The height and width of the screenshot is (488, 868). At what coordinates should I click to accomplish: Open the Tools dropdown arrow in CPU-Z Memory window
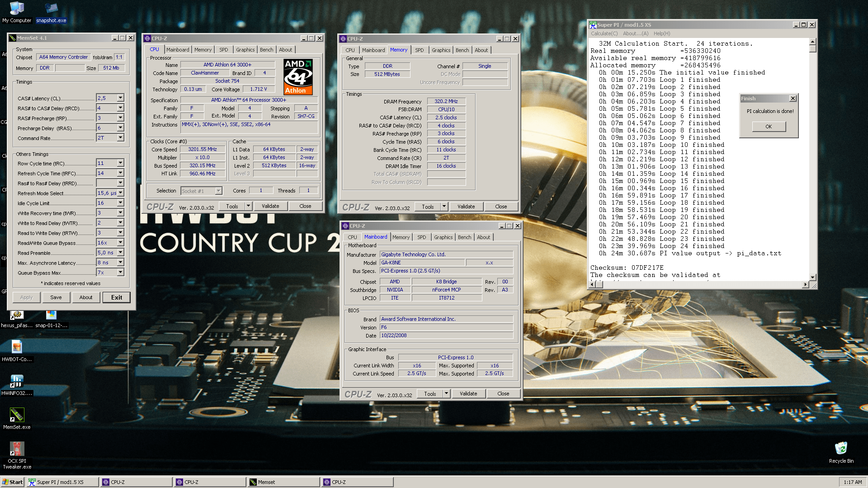tap(444, 206)
